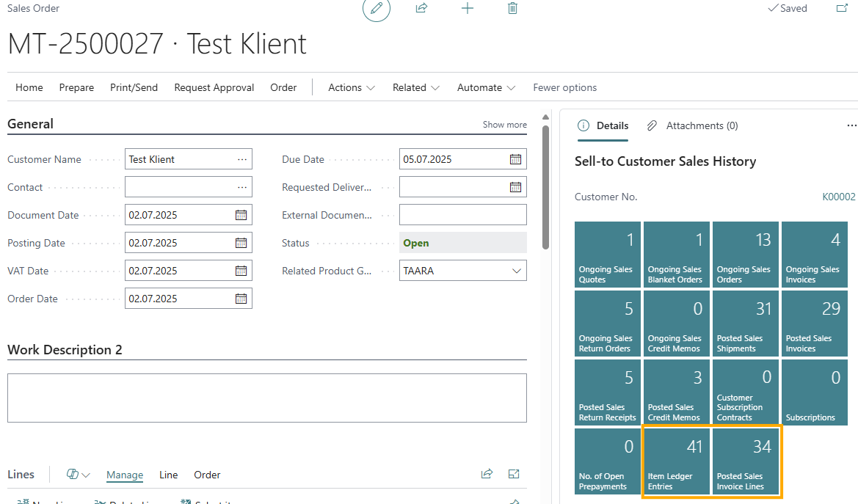Open the calendar for Due Date
Viewport: 858px width, 504px height.
[x=515, y=159]
